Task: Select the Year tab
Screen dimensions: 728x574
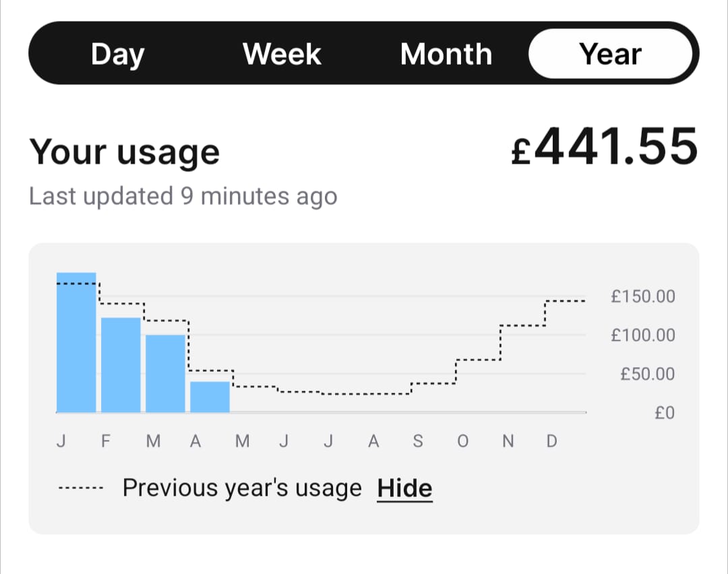Action: pyautogui.click(x=611, y=54)
